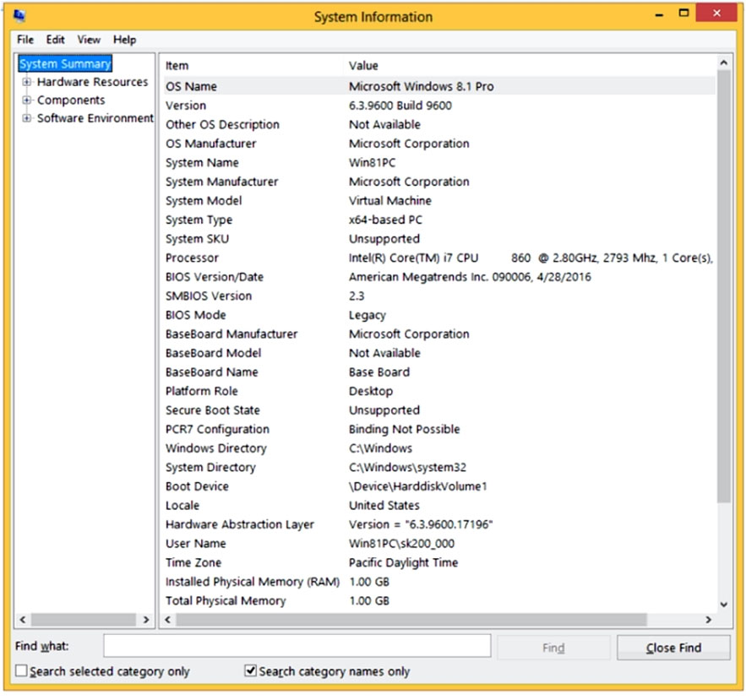Click the Installed Physical Memory (RAM) item
This screenshot has width=746, height=700.
[253, 581]
